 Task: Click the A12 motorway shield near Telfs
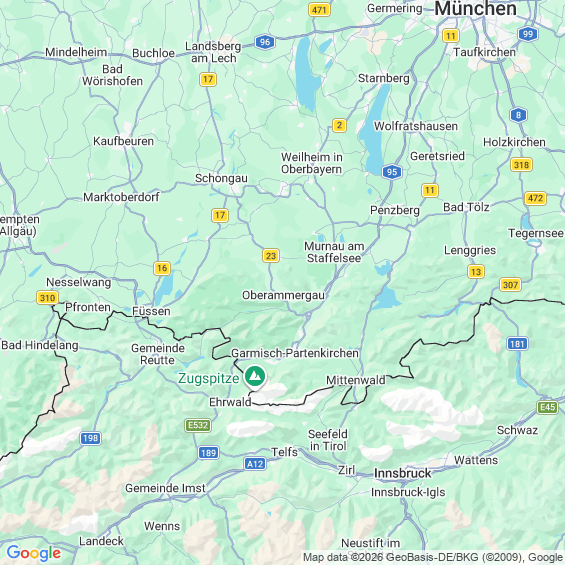click(255, 464)
